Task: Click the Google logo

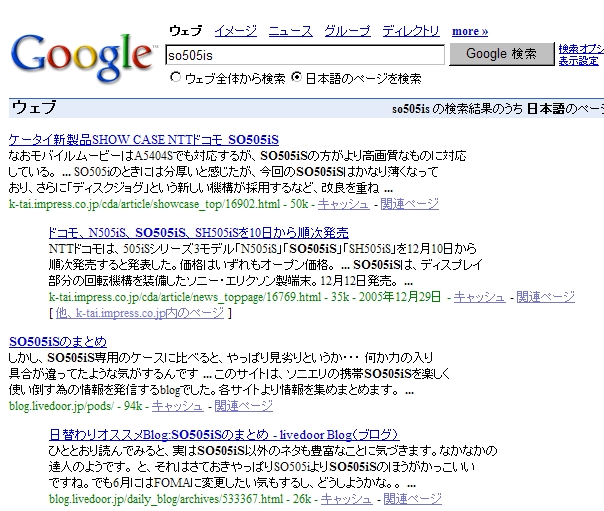Action: (83, 57)
